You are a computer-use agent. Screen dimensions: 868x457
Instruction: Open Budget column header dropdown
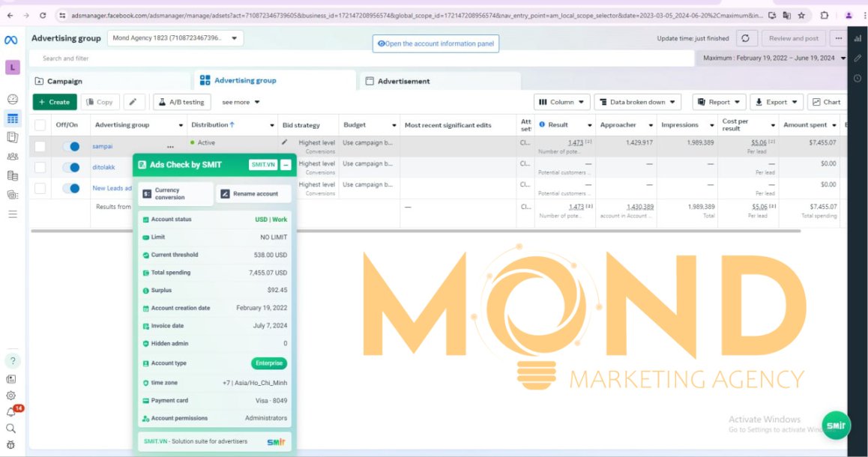coord(394,126)
